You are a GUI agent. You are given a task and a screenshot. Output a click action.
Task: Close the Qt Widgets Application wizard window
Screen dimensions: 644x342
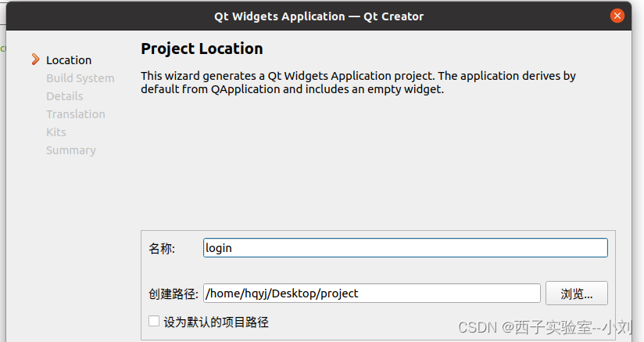coord(617,16)
